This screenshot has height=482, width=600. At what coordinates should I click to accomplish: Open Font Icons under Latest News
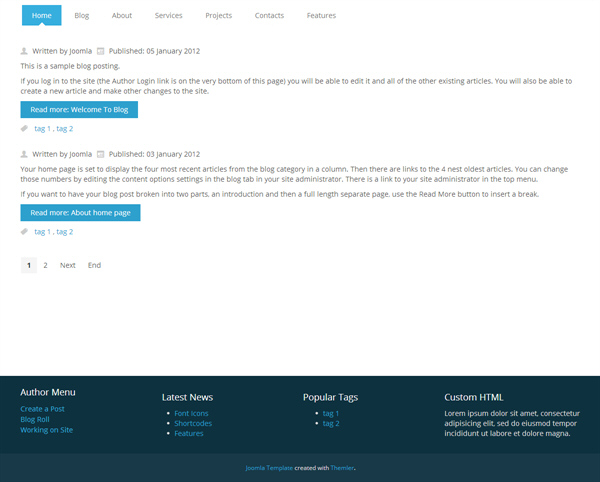click(191, 413)
